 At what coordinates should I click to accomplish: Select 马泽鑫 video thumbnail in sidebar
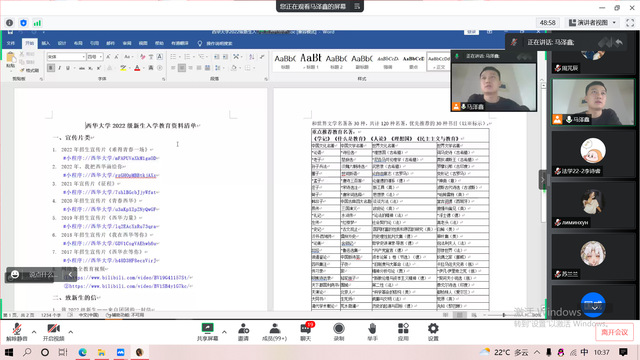(593, 102)
